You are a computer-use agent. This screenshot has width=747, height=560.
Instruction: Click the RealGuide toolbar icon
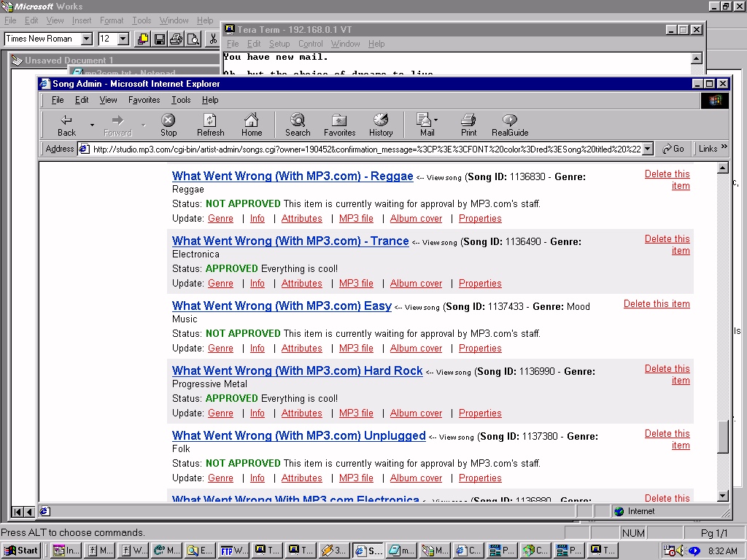(510, 125)
